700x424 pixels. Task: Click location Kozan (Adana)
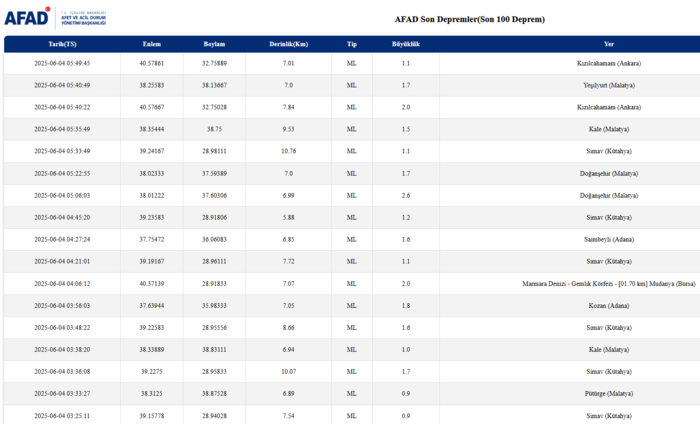609,306
